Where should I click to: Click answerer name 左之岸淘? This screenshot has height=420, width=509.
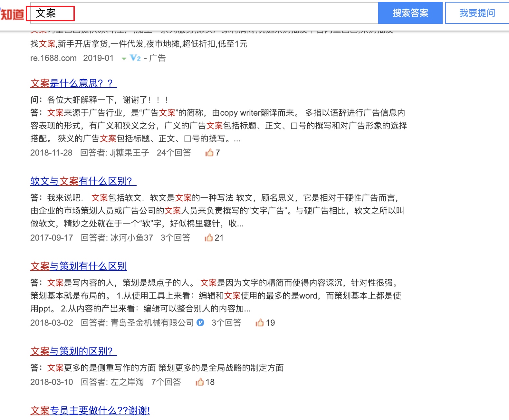[127, 382]
